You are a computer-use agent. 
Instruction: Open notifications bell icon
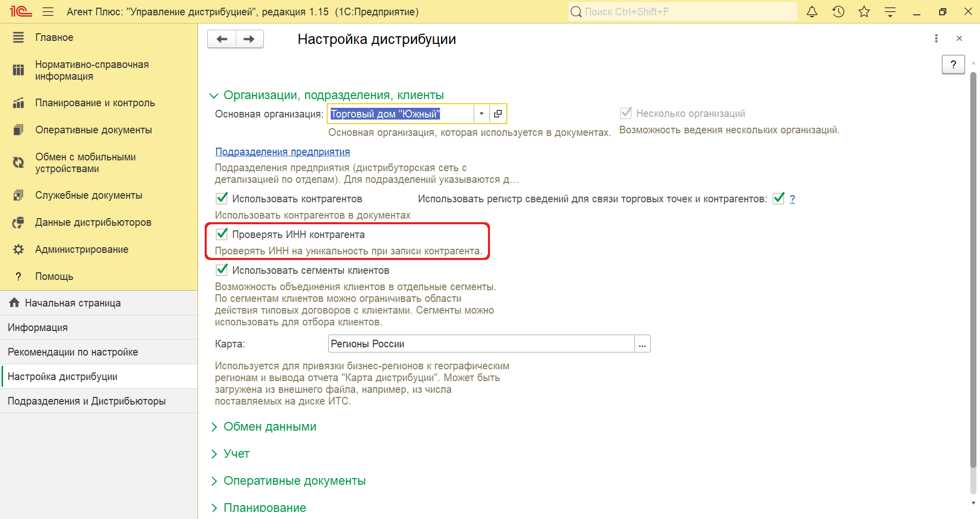click(812, 12)
